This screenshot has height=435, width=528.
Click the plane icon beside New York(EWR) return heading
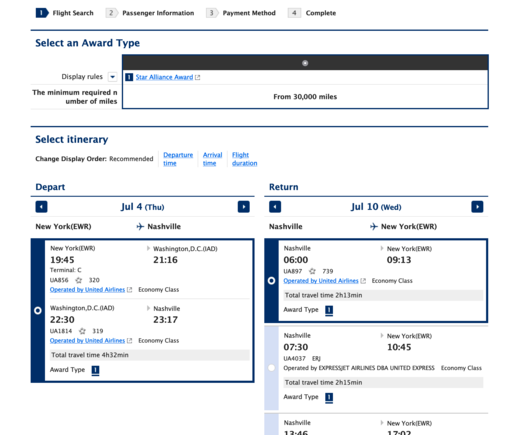374,226
